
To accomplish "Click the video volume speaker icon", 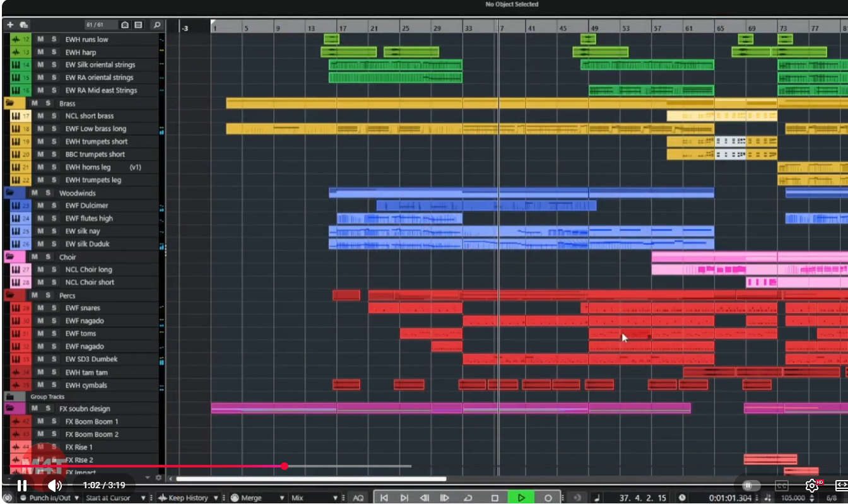I will click(55, 485).
